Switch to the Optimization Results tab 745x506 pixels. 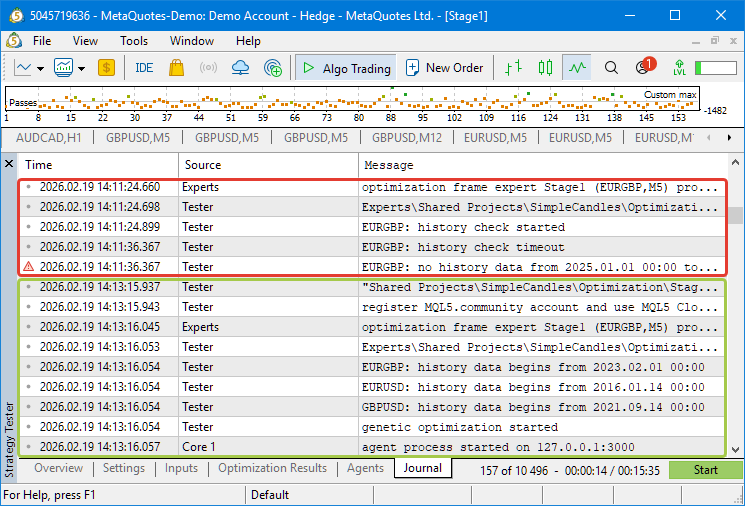272,468
